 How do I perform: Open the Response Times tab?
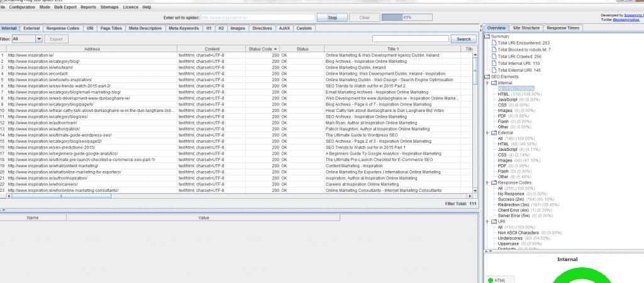click(563, 28)
